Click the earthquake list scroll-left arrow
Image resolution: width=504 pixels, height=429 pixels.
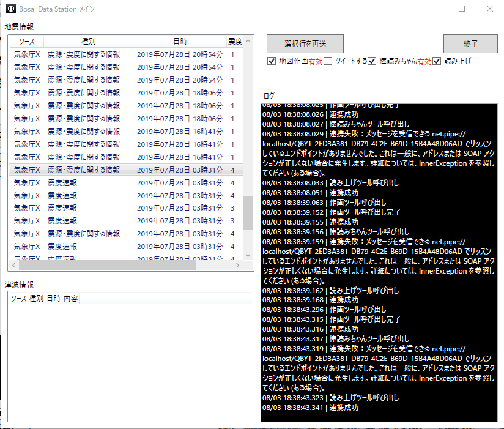click(x=13, y=266)
